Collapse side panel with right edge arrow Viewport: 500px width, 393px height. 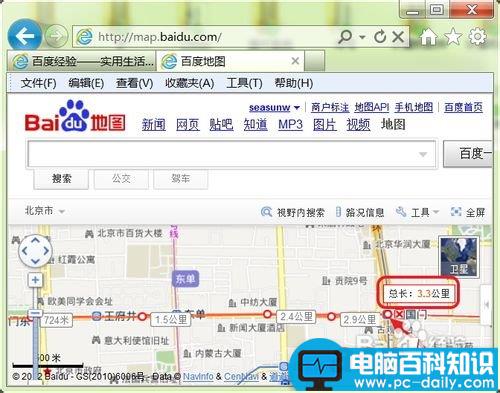pos(486,304)
